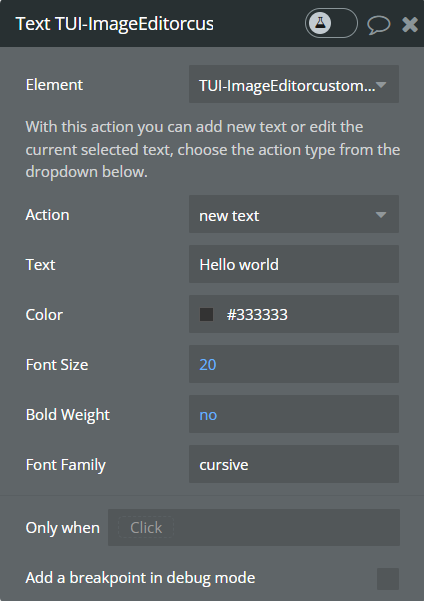Open the Action dropdown showing new text
The height and width of the screenshot is (601, 424).
click(294, 214)
